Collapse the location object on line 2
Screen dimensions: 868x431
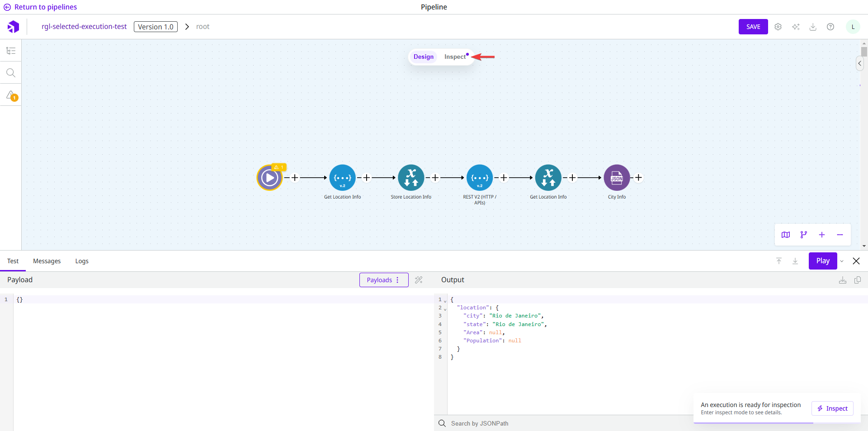click(444, 308)
